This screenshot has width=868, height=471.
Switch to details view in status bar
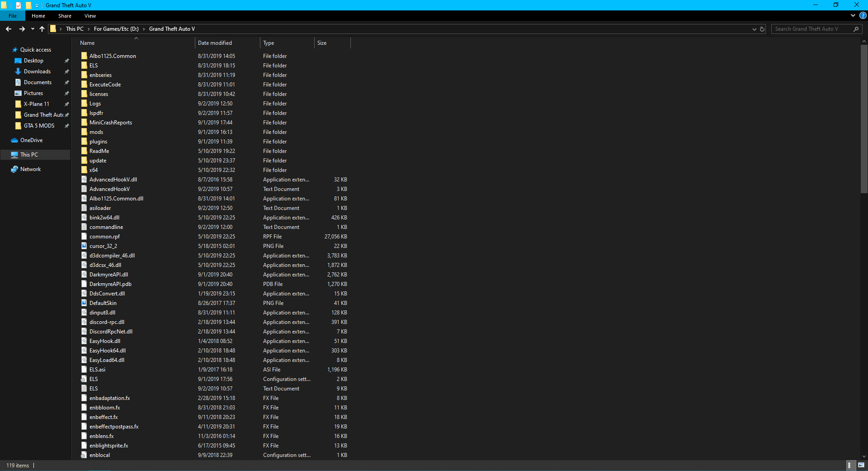point(850,465)
